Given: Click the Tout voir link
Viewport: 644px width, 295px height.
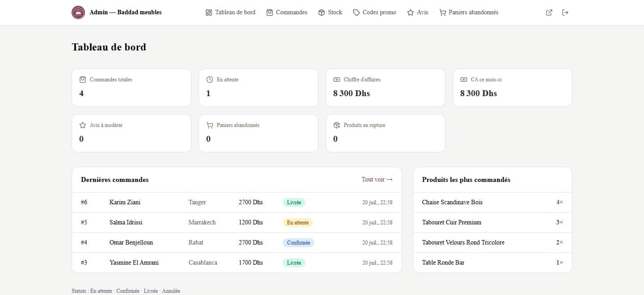Looking at the screenshot, I should pyautogui.click(x=377, y=179).
